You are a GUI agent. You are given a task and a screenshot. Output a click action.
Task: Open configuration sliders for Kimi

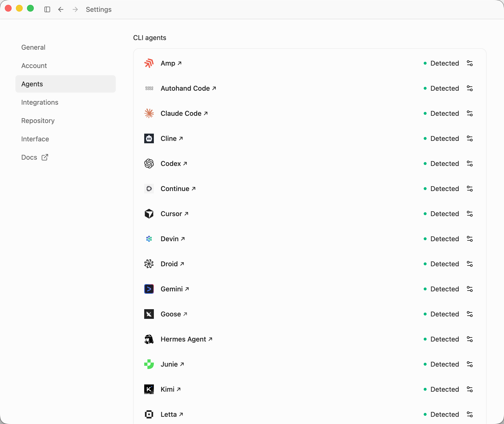470,389
